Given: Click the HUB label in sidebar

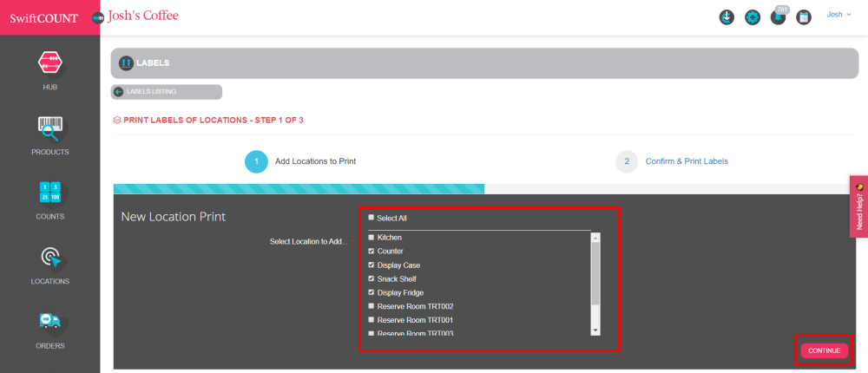Looking at the screenshot, I should (x=49, y=88).
